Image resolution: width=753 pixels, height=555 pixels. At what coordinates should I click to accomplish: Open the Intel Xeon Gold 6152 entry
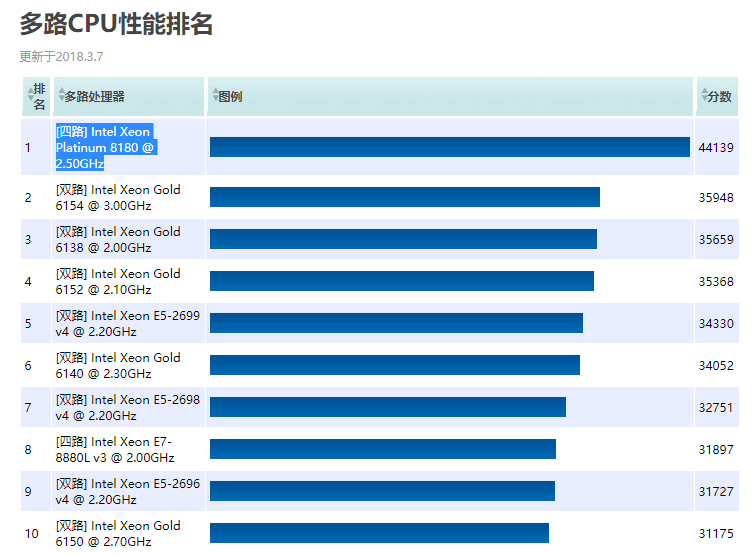pyautogui.click(x=118, y=281)
